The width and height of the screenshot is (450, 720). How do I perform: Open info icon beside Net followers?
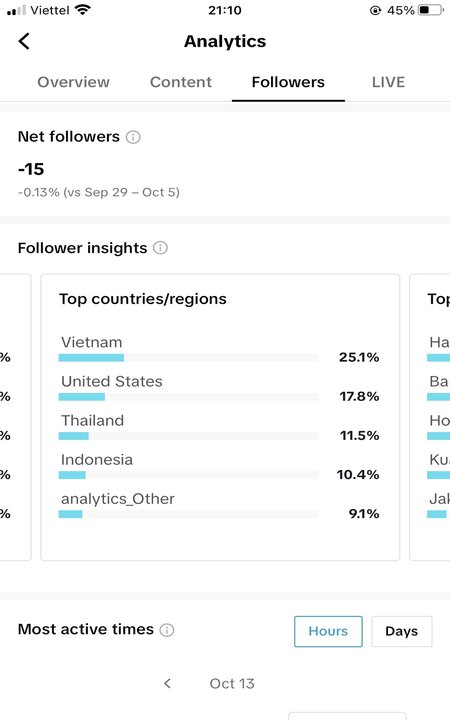pos(133,137)
